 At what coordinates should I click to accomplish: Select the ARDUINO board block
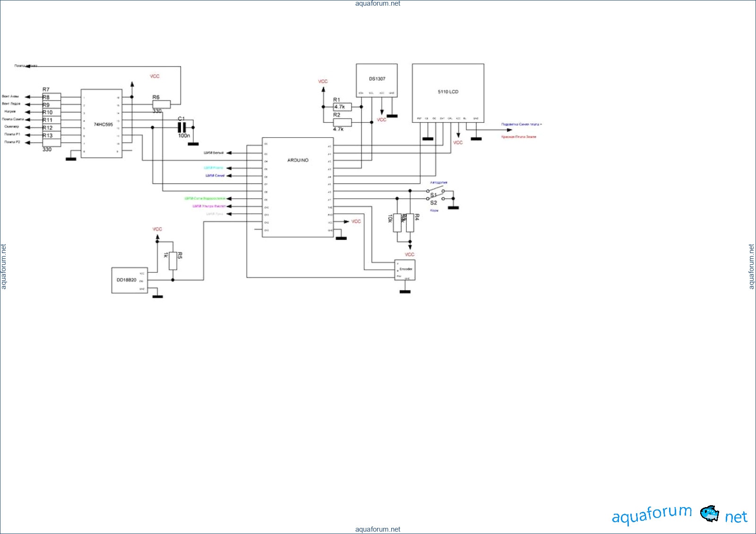(298, 187)
